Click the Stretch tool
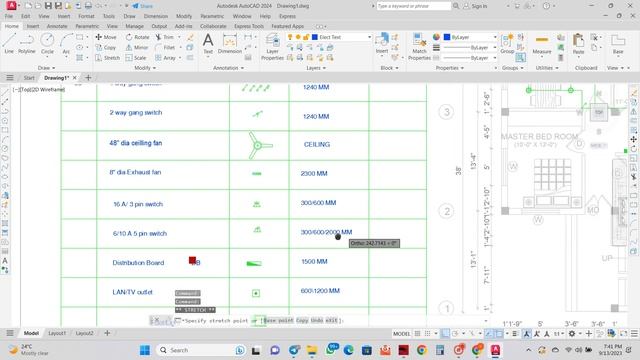This screenshot has height=360, width=640. [108, 58]
